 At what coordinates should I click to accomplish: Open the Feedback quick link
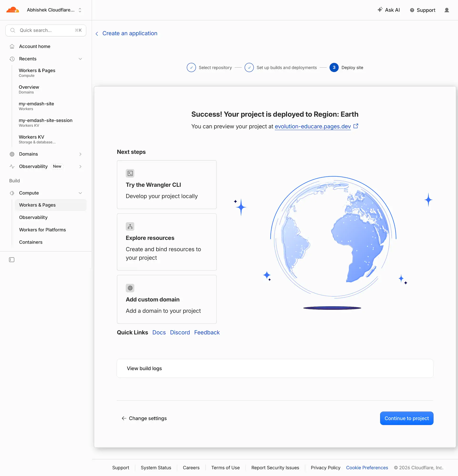[x=207, y=332]
